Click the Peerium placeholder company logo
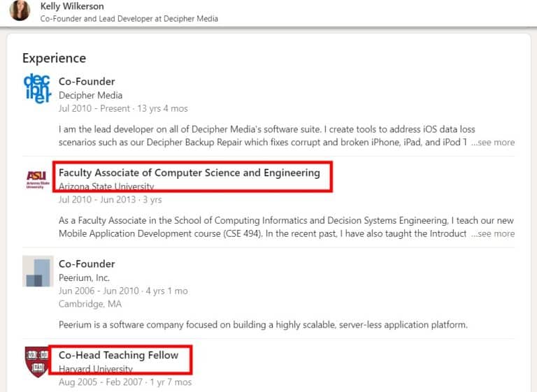 (x=37, y=271)
